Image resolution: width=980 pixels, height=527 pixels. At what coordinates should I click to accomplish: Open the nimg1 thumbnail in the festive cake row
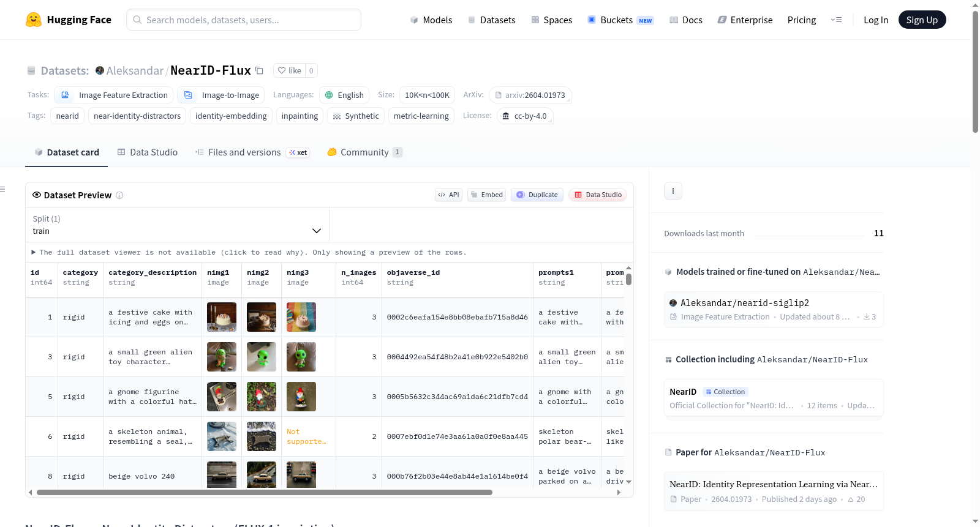click(x=222, y=317)
